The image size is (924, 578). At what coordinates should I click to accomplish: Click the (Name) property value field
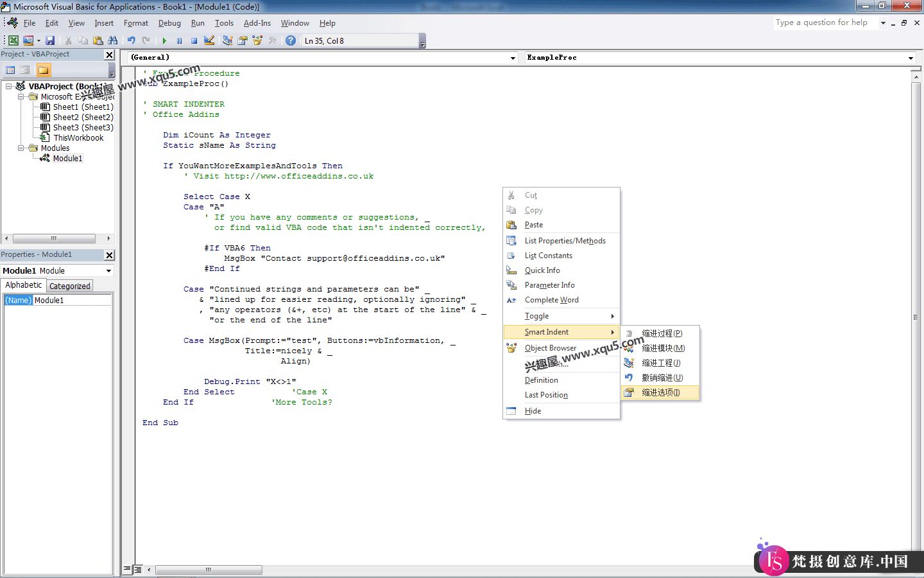73,300
